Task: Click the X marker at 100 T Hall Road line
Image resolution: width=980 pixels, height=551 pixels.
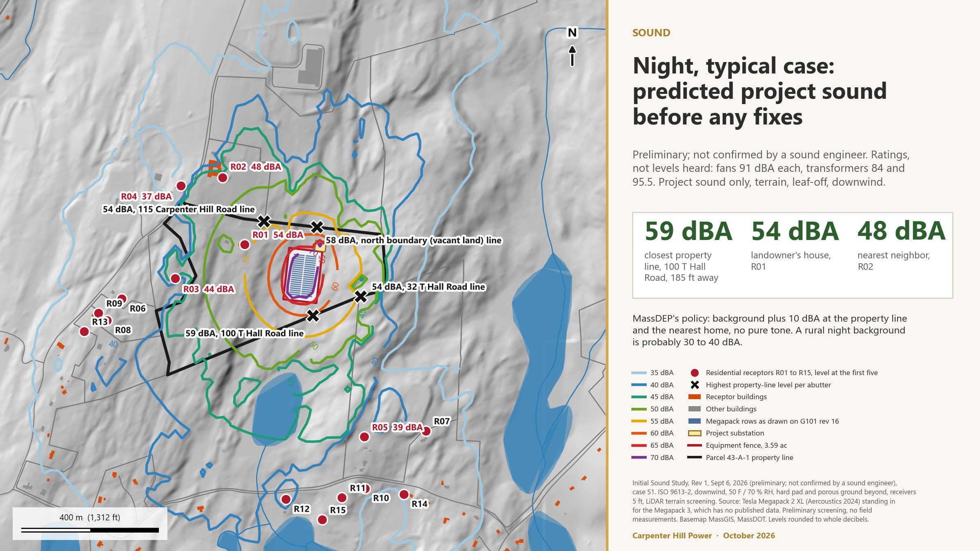Action: click(x=313, y=315)
